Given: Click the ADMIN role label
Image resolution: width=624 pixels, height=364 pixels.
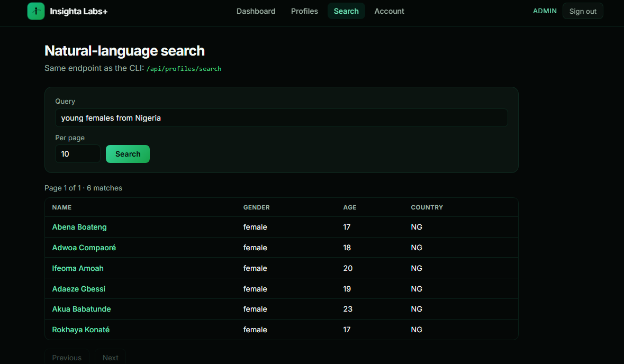Looking at the screenshot, I should pyautogui.click(x=545, y=11).
